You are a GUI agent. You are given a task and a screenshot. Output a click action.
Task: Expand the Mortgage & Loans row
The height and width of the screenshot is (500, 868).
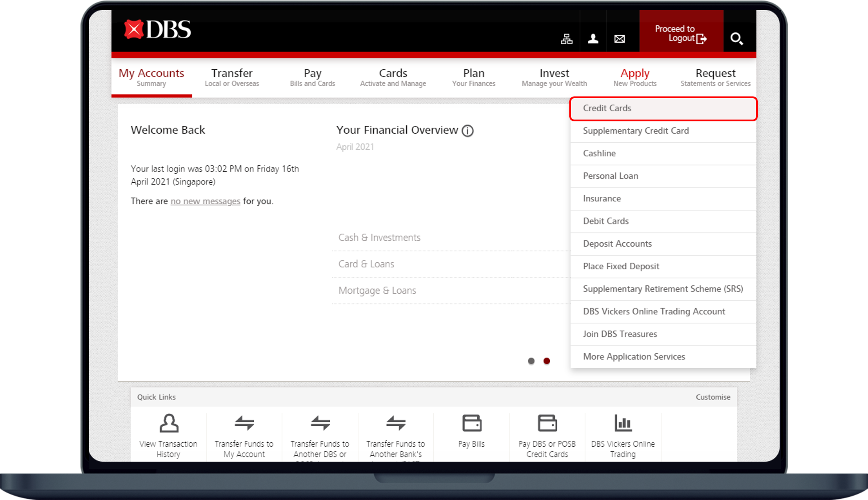377,291
